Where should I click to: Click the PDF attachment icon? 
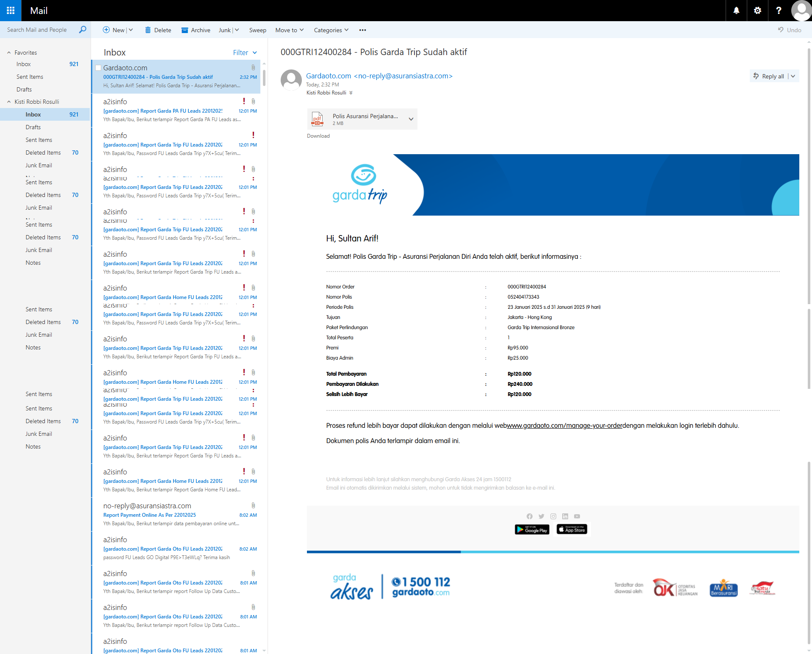(317, 119)
